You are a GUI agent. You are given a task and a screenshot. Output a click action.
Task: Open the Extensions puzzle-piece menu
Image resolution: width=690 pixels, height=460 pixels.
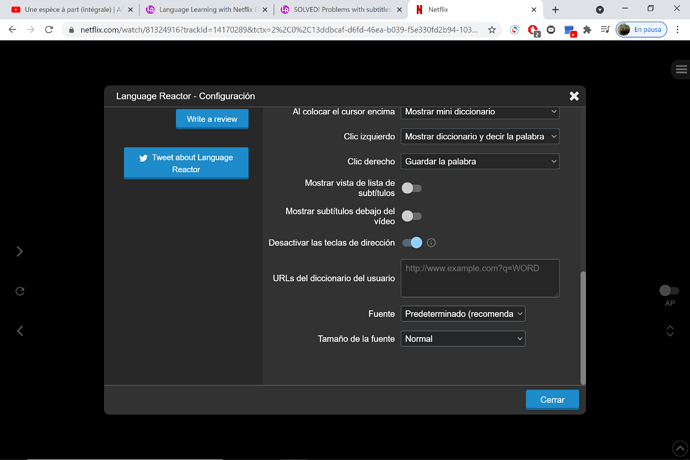click(x=587, y=29)
